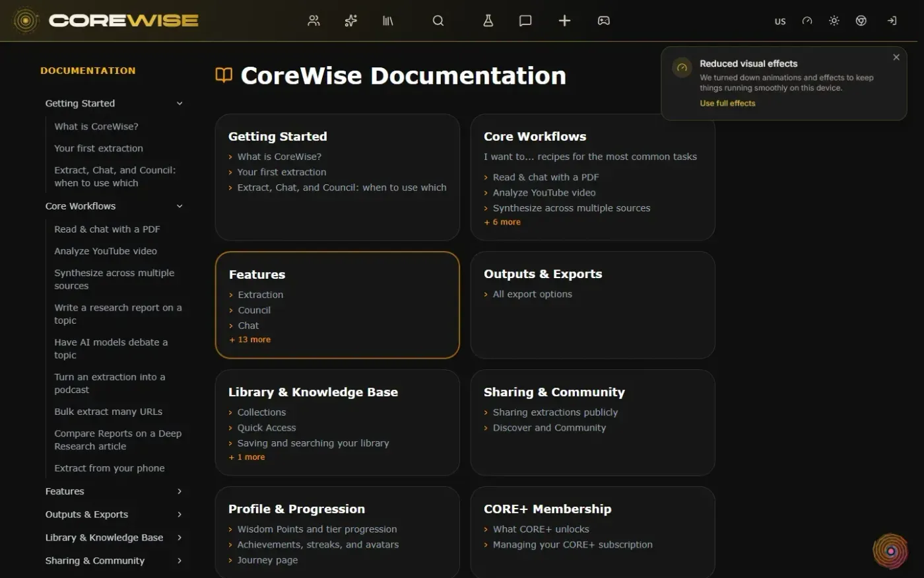Open Journey page link

tap(267, 560)
